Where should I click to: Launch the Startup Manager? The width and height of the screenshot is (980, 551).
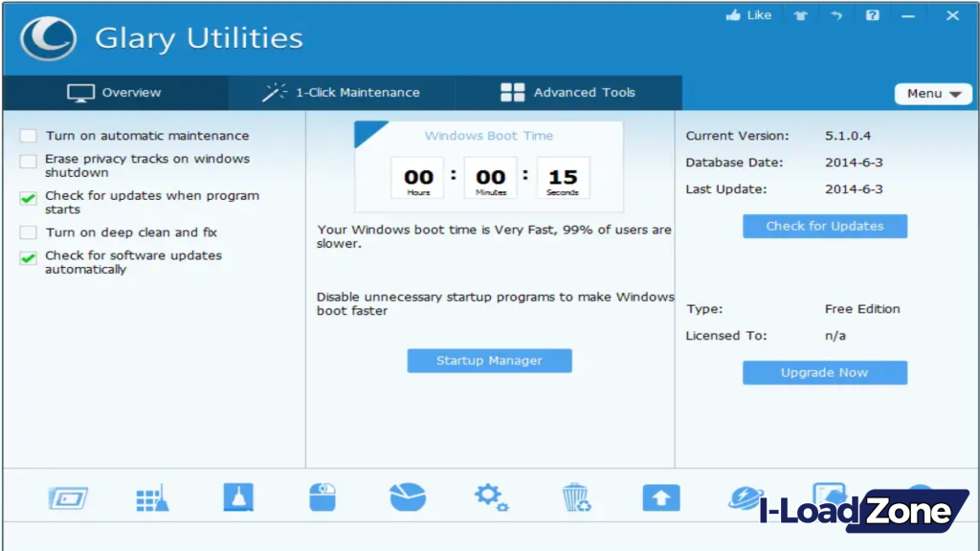tap(489, 361)
